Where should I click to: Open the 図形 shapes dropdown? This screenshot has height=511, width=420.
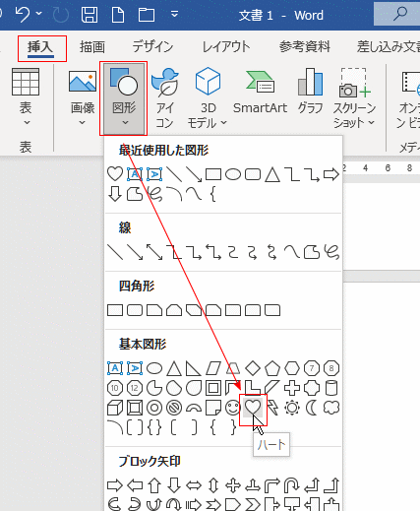click(124, 98)
